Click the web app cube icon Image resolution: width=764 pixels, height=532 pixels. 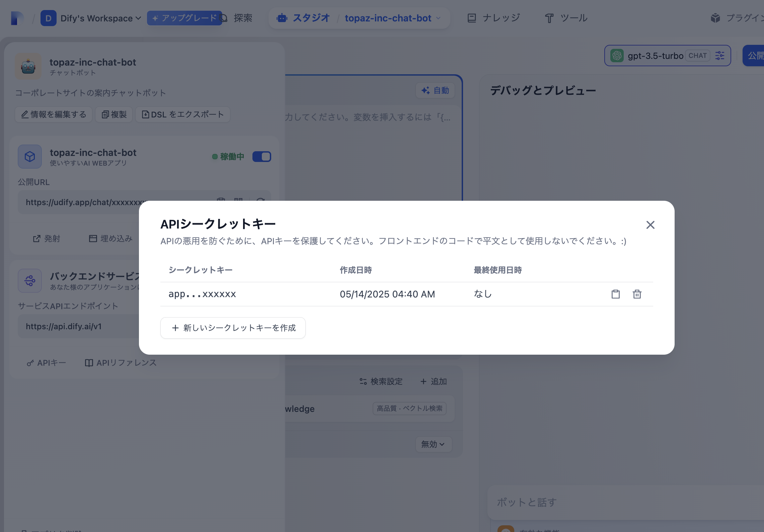coord(30,157)
